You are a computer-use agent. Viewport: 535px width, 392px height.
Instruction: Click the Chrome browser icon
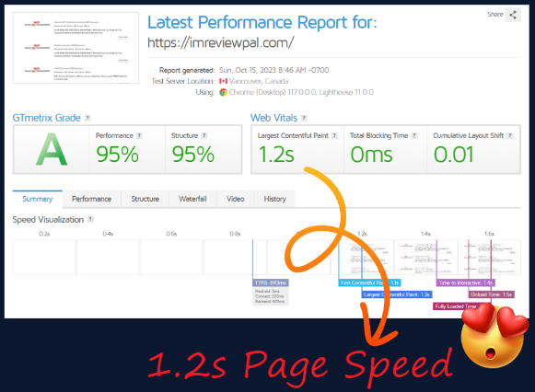tap(223, 92)
